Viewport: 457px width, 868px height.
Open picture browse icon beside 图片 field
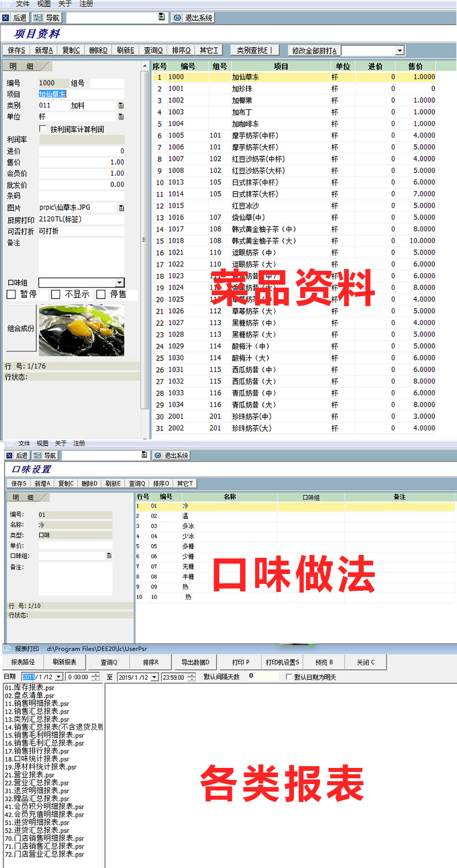[x=121, y=207]
